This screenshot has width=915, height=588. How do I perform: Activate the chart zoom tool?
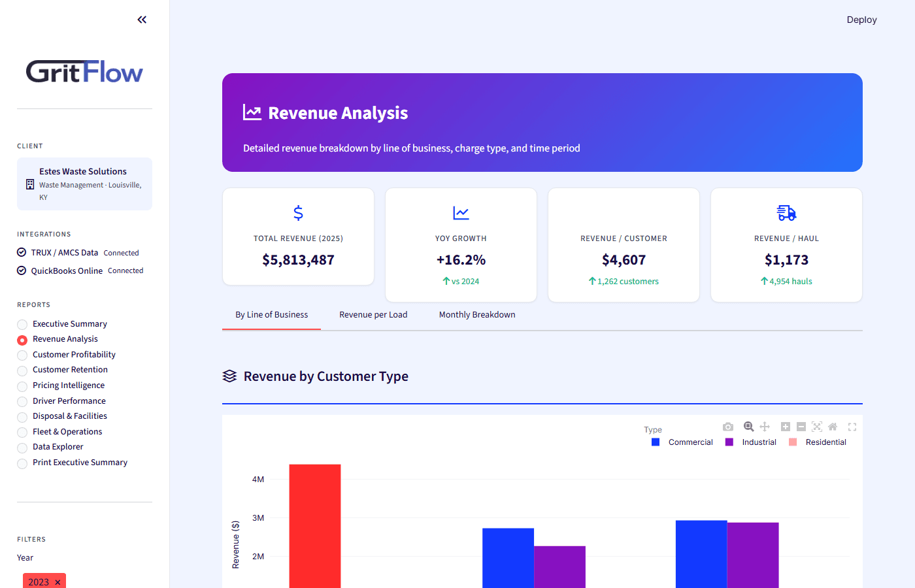coord(748,427)
